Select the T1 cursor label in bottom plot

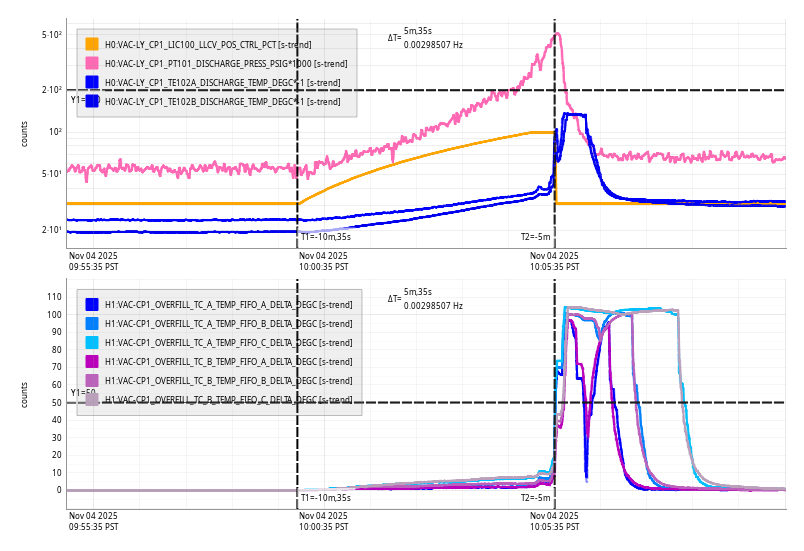(x=325, y=497)
